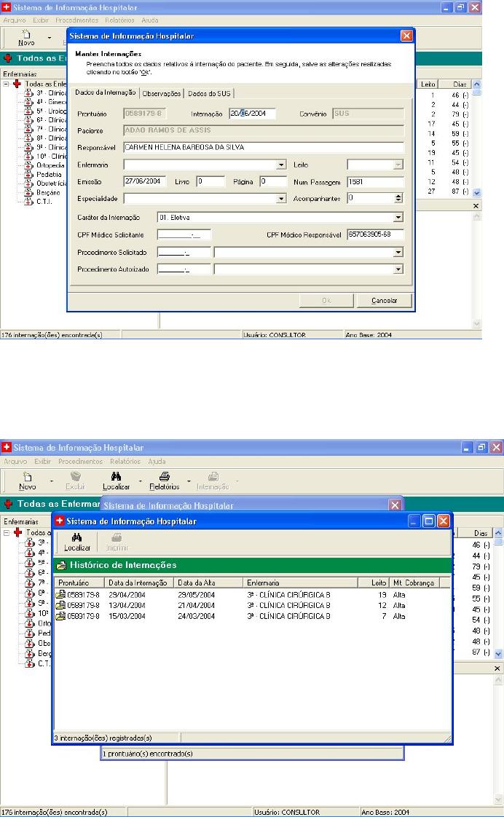Click the Novo document icon behind the Manter Internações dialog
The width and height of the screenshot is (504, 817).
[x=25, y=34]
